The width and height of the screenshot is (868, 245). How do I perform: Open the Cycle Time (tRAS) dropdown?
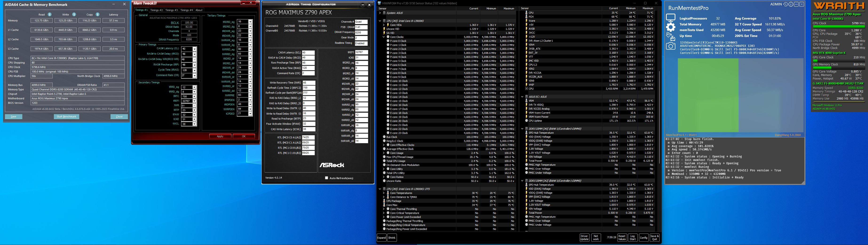tap(194, 70)
